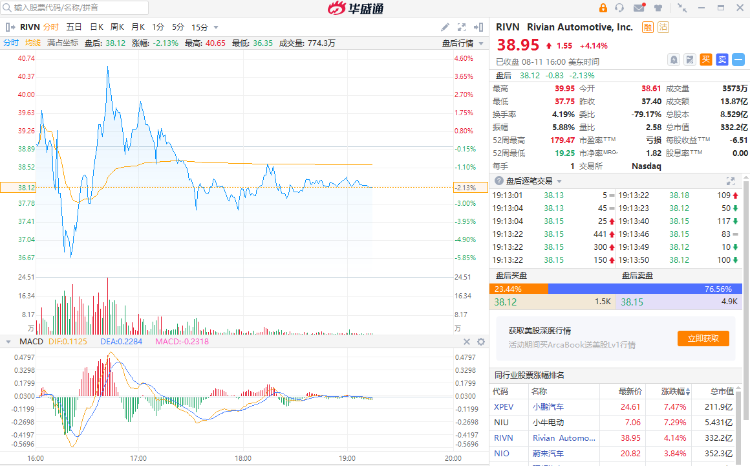
Task: Switch to the 周K chart tab
Action: (117, 27)
